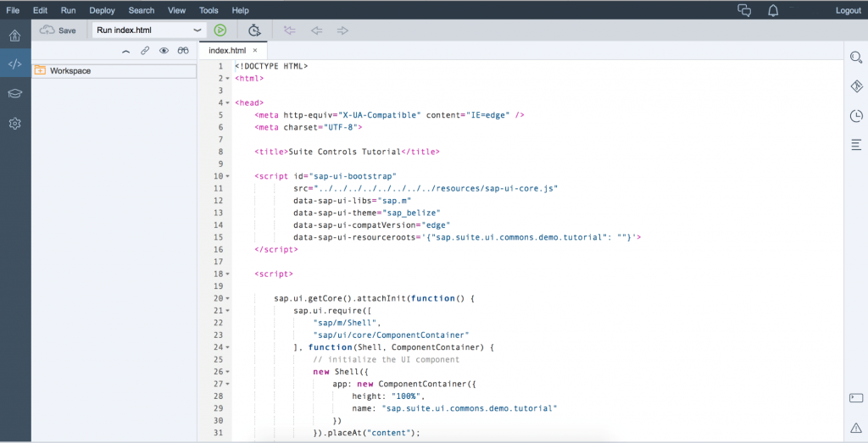The image size is (868, 443).
Task: Open the Problems warning triangle icon
Action: coord(856,428)
